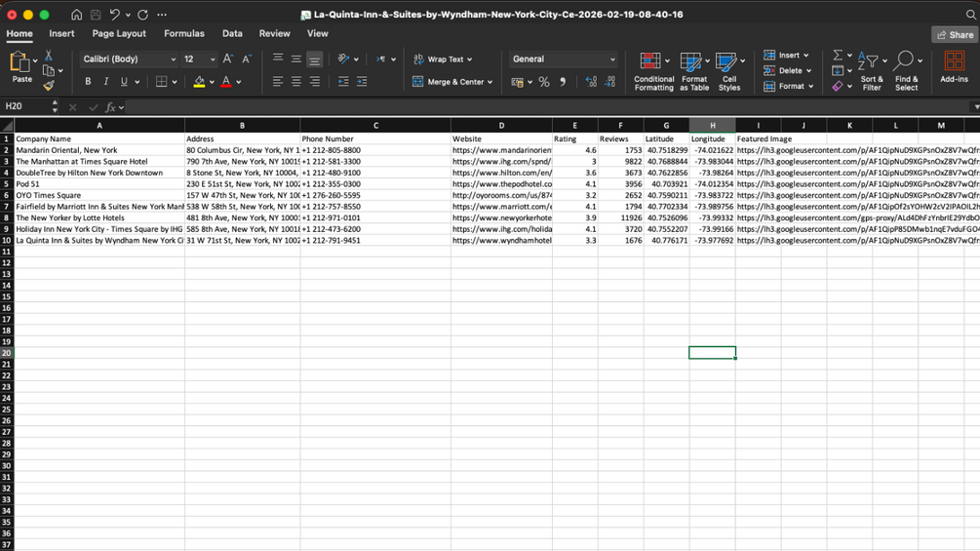Center text horizontally
This screenshot has height=551, width=980.
(x=296, y=81)
